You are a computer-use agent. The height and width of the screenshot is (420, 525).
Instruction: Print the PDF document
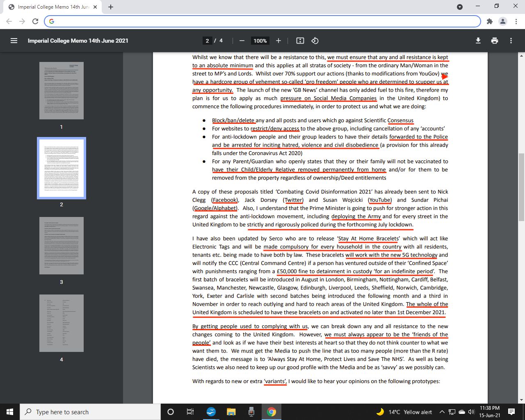[x=495, y=41]
